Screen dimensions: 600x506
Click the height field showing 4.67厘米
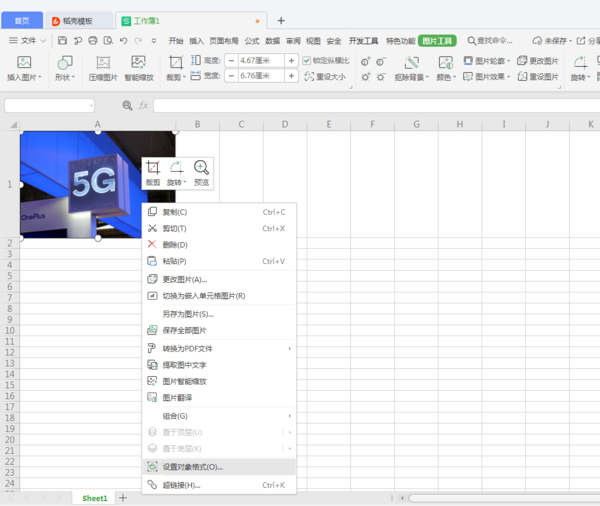(x=261, y=60)
